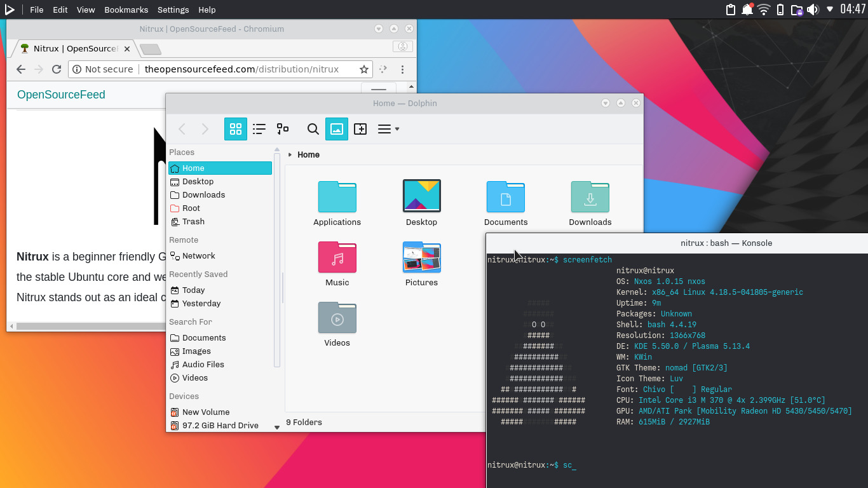The height and width of the screenshot is (488, 868).
Task: Bookmark the page using Chromium's star icon
Action: (363, 69)
